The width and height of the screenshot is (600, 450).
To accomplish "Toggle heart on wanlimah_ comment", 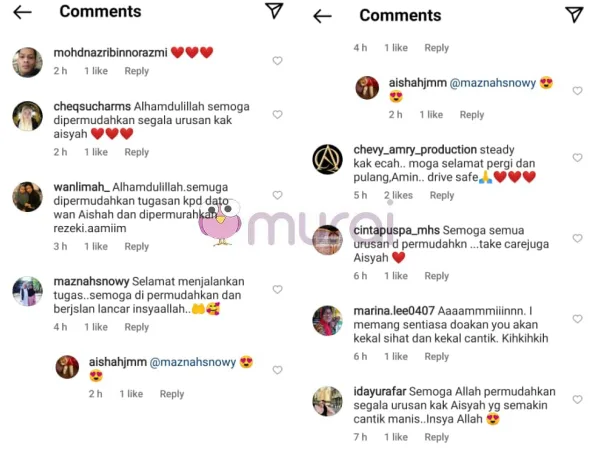I will [x=277, y=195].
